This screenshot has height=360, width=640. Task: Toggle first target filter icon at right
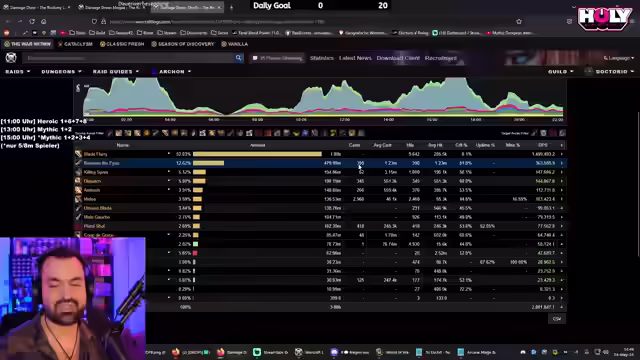pyautogui.click(x=534, y=133)
